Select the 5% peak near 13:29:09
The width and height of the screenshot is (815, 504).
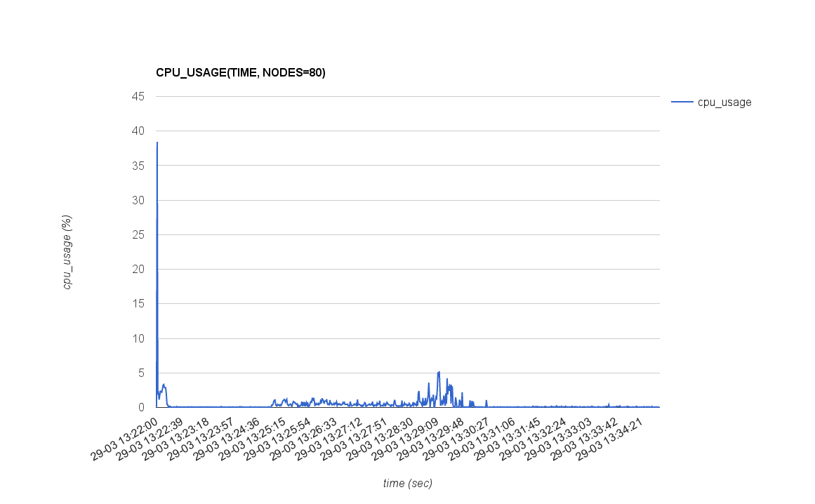(439, 372)
